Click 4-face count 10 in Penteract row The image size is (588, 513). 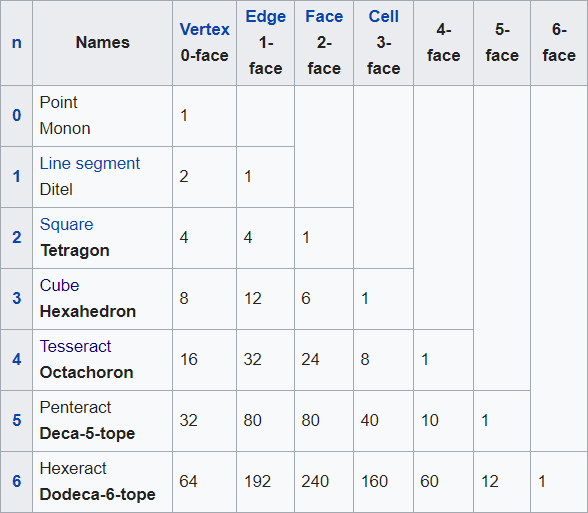click(x=429, y=420)
